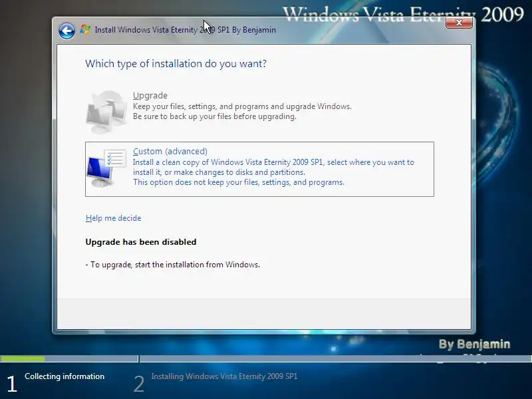Close the installer dialog with X

(459, 23)
